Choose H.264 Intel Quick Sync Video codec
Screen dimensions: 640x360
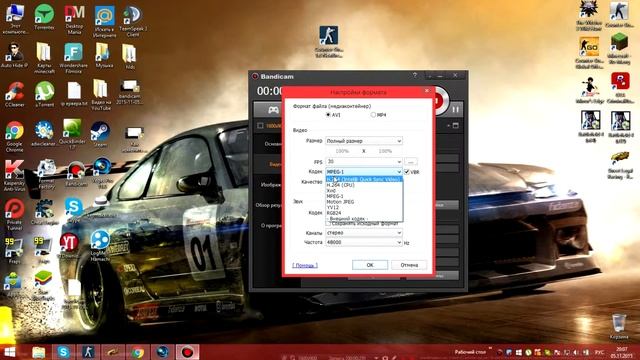(364, 179)
